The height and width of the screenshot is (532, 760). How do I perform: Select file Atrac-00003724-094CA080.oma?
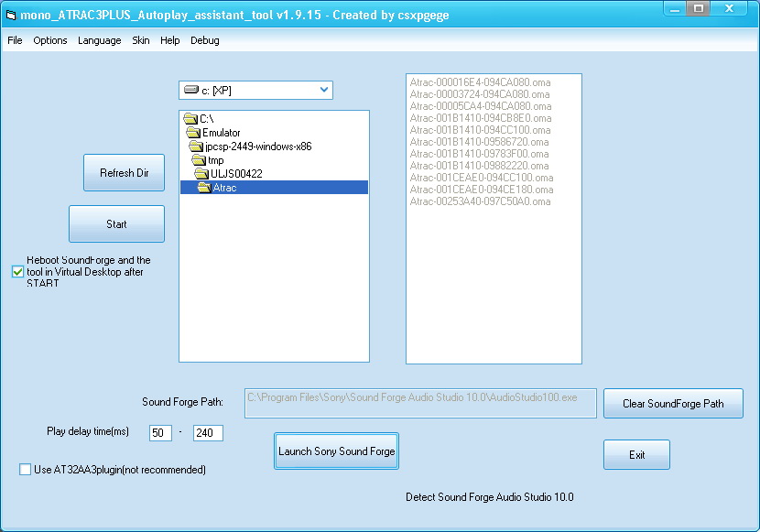480,94
